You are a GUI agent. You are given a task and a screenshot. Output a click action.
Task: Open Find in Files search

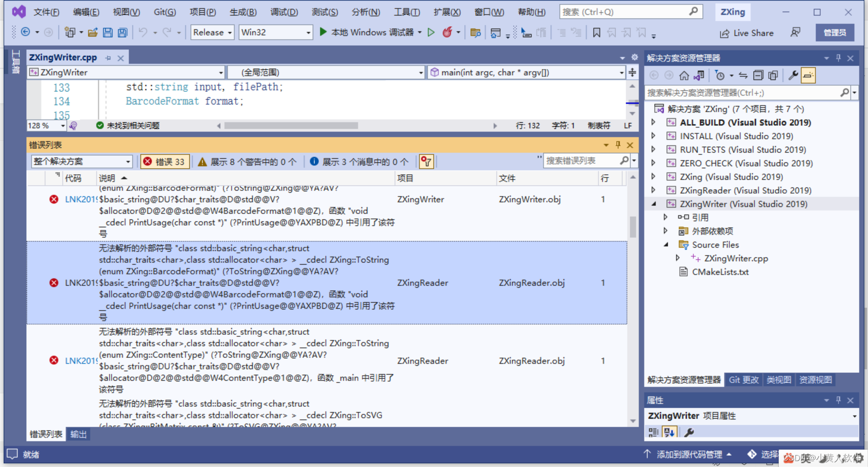[x=475, y=33]
